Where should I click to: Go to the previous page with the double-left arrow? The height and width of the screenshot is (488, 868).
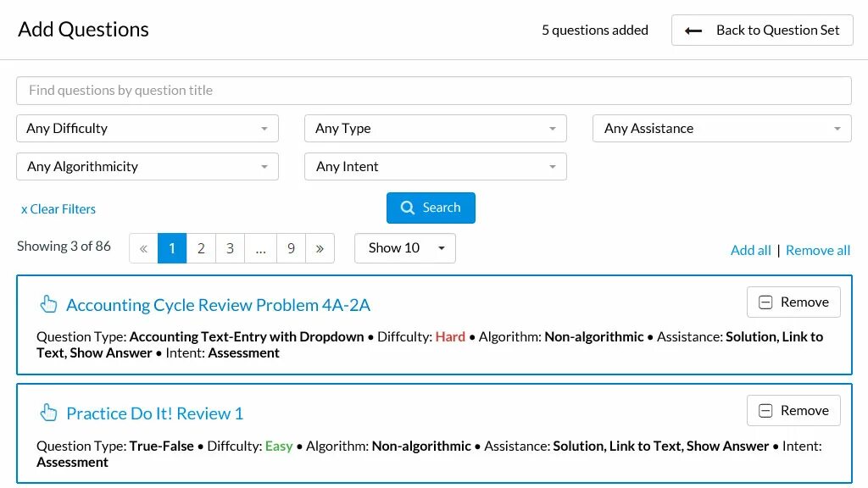[x=143, y=248]
